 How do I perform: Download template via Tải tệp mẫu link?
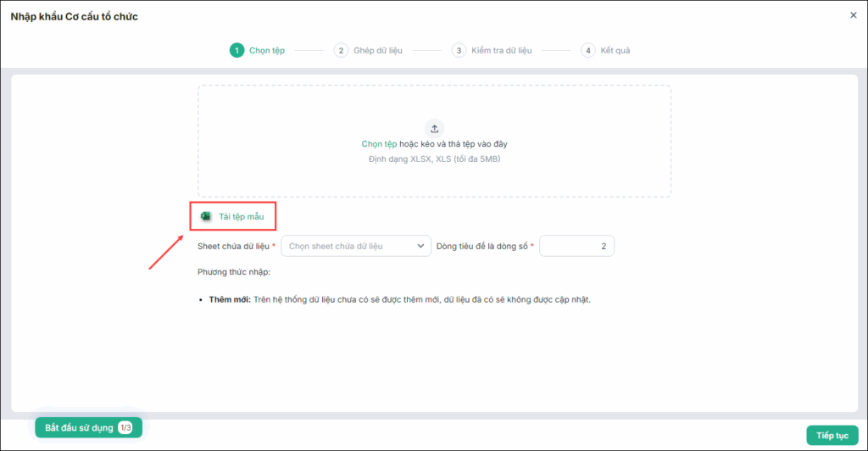click(x=242, y=216)
